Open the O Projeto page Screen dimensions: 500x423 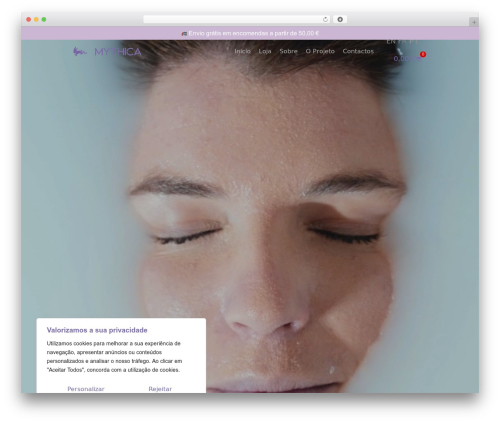320,51
